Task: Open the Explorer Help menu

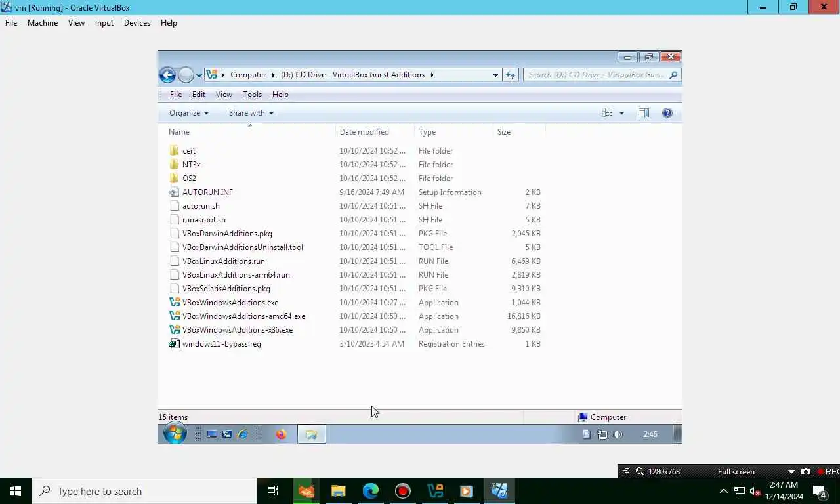Action: coord(280,94)
